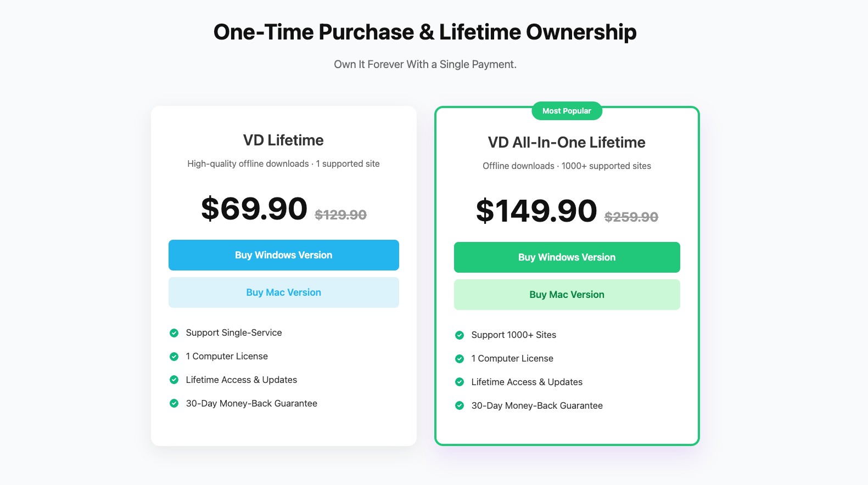This screenshot has width=868, height=485.
Task: Buy Mac Version of VD Lifetime
Action: (283, 292)
